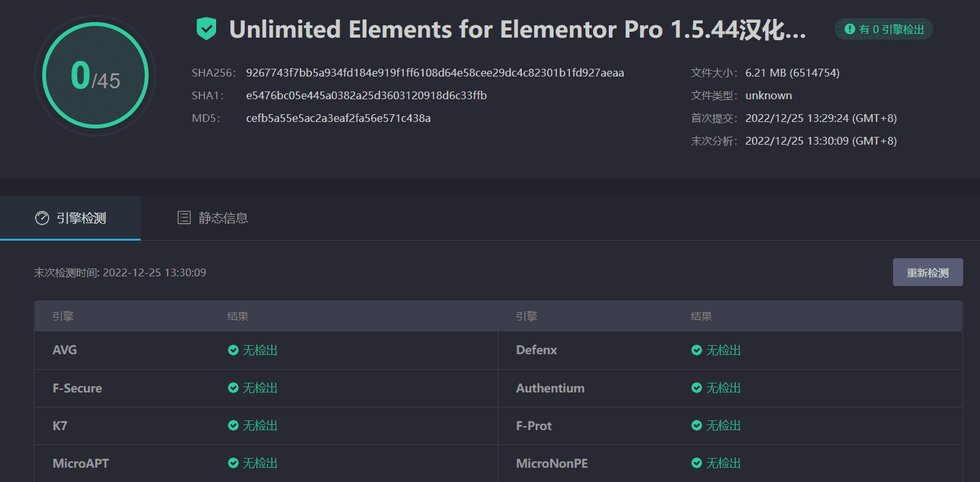This screenshot has height=482, width=980.
Task: Click the MD5 hash value
Action: pos(338,118)
